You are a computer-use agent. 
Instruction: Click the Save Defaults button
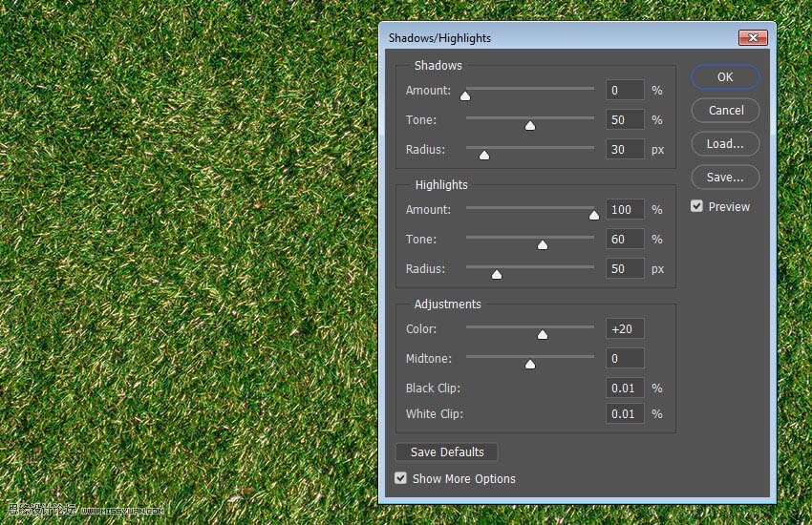point(447,452)
